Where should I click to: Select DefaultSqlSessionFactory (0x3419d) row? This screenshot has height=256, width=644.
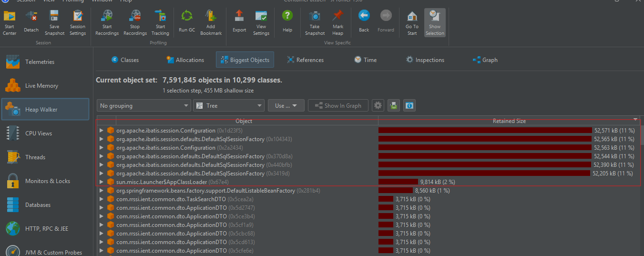click(368, 174)
